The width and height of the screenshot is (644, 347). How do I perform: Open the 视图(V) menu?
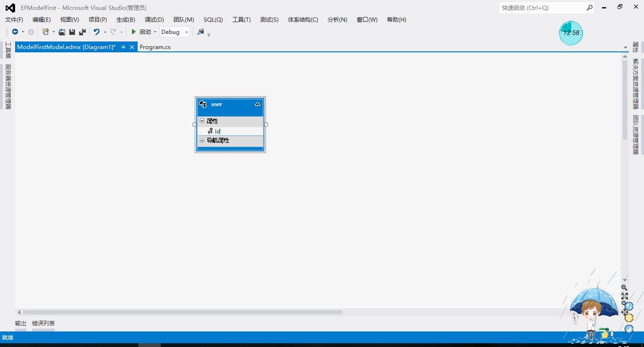click(69, 19)
